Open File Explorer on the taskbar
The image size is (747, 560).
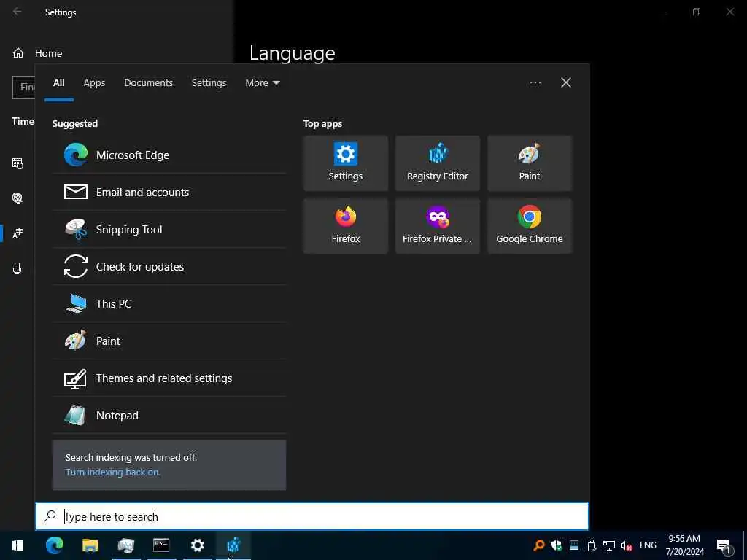coord(90,545)
